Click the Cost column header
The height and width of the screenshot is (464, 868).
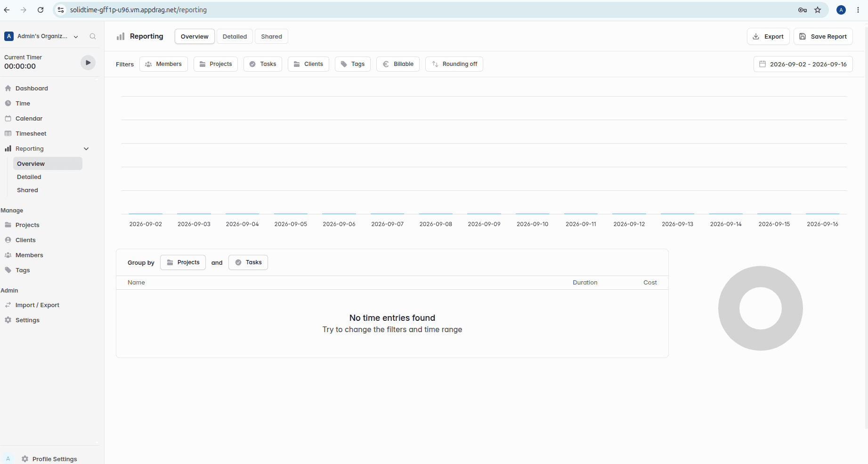[650, 283]
